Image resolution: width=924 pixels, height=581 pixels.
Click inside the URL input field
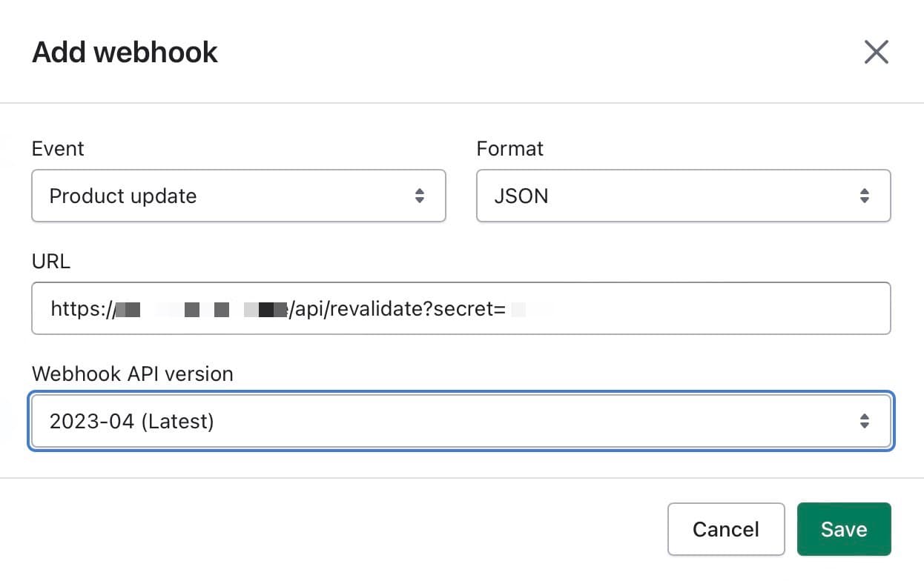(460, 308)
